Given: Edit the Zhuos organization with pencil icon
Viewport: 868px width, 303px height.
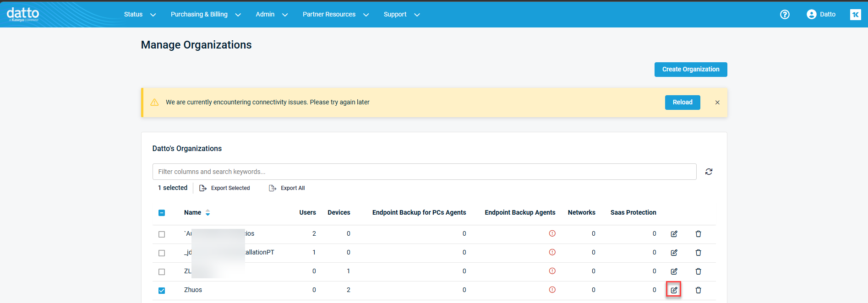Looking at the screenshot, I should click(674, 290).
